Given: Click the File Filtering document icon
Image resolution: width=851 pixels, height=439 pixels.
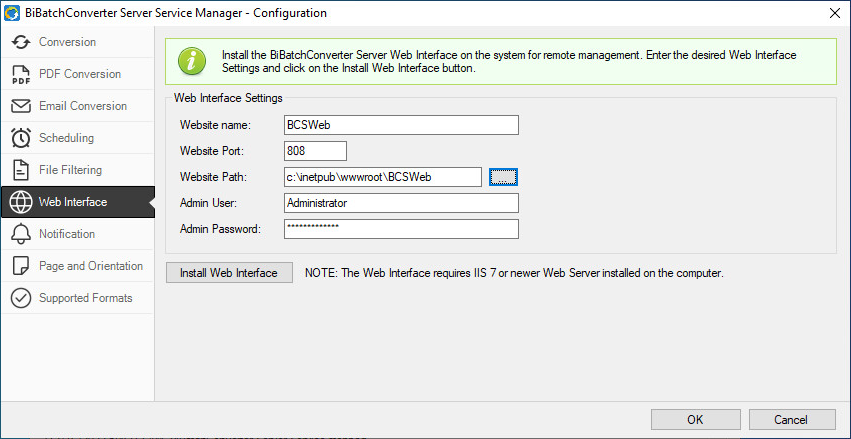Looking at the screenshot, I should [21, 170].
